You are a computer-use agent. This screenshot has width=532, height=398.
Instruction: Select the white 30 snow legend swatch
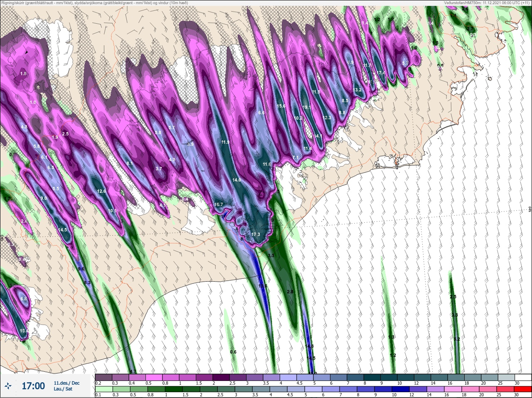click(522, 377)
